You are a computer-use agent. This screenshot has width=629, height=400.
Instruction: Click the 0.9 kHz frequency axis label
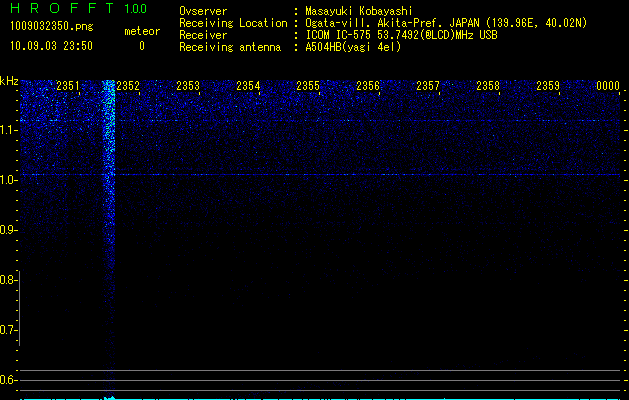[8, 230]
